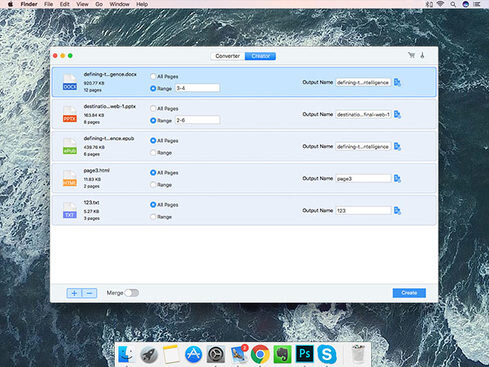489x367 pixels.
Task: Toggle the Merge switch
Action: coord(132,293)
